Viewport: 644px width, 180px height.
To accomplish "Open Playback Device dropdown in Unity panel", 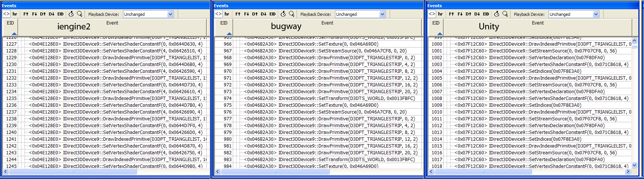I will click(596, 14).
